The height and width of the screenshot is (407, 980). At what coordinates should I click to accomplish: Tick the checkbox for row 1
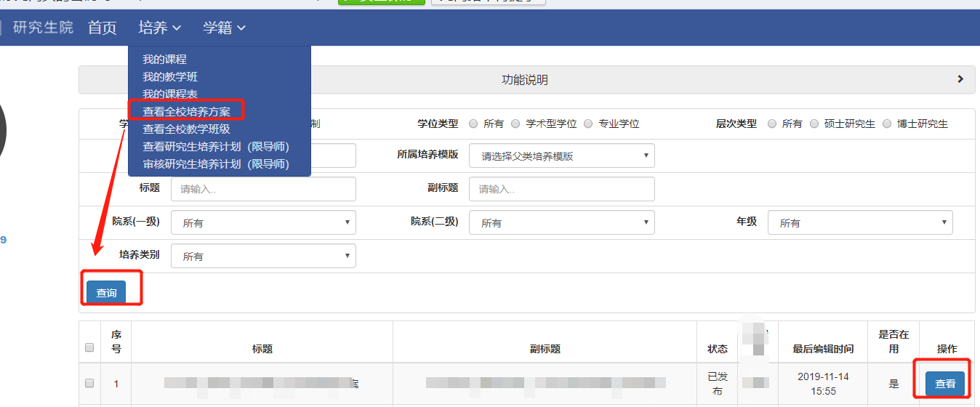click(x=89, y=383)
